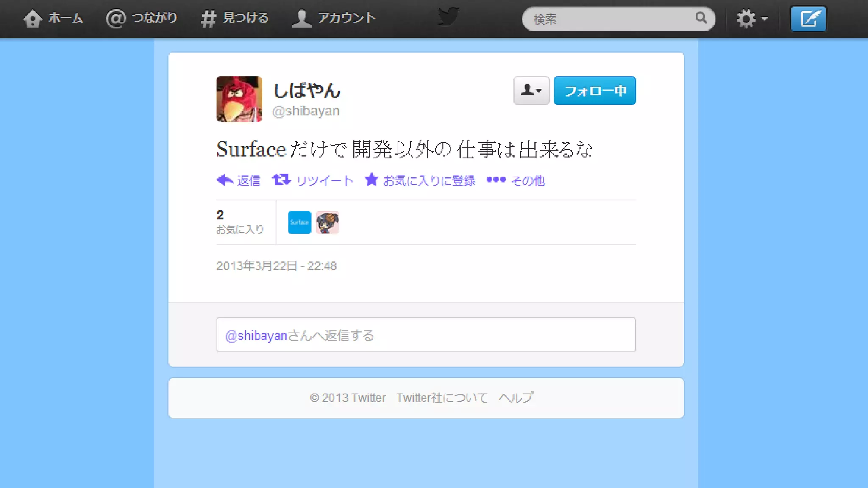This screenshot has height=488, width=868.
Task: Open the user actions dropdown
Action: pyautogui.click(x=531, y=91)
